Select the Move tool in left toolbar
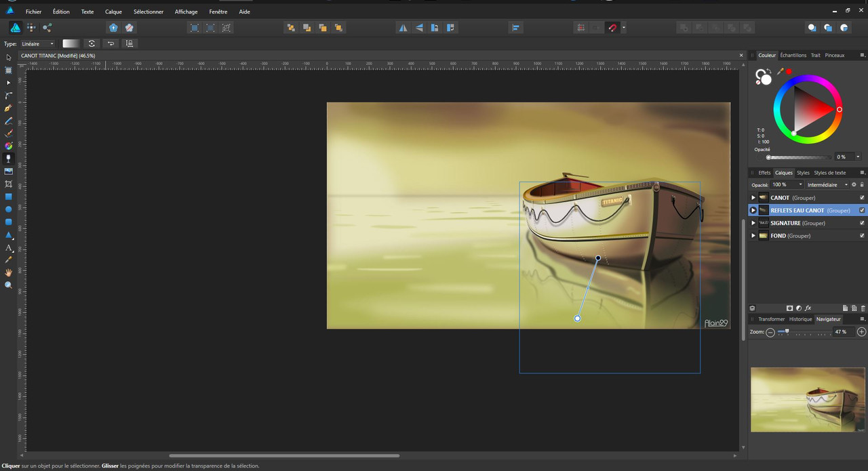Screen dimensions: 868x471 coord(8,57)
